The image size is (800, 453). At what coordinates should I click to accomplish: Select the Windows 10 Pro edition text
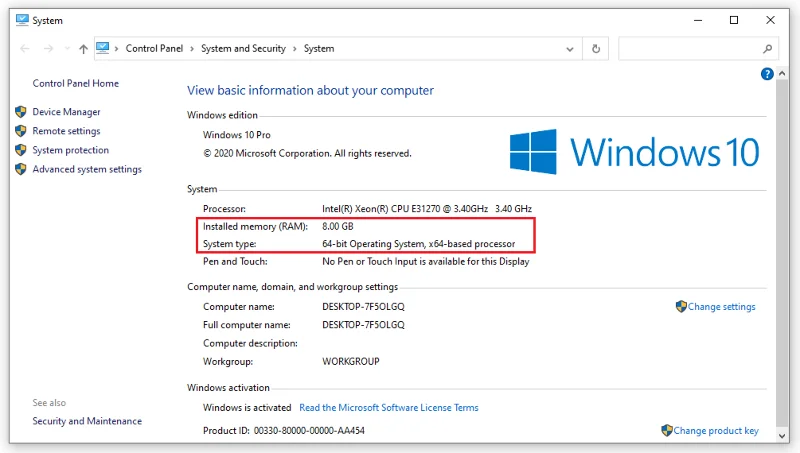point(237,135)
